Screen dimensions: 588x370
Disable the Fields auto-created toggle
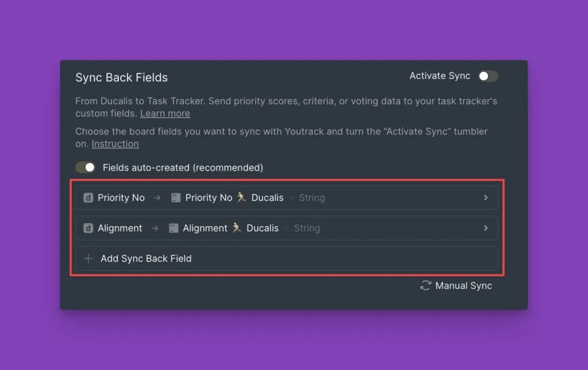click(86, 168)
